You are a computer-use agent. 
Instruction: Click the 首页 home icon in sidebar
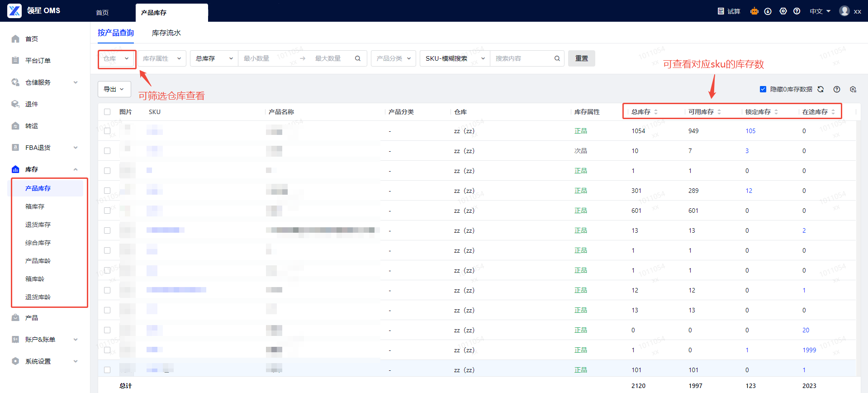15,39
